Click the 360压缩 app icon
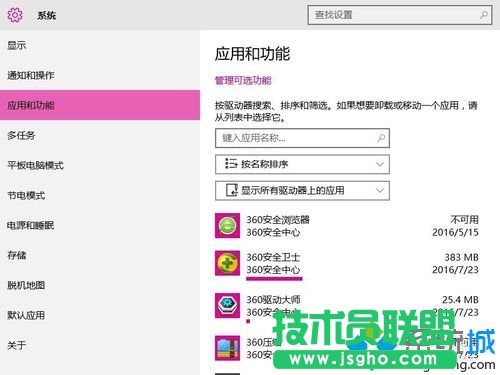 coord(227,348)
